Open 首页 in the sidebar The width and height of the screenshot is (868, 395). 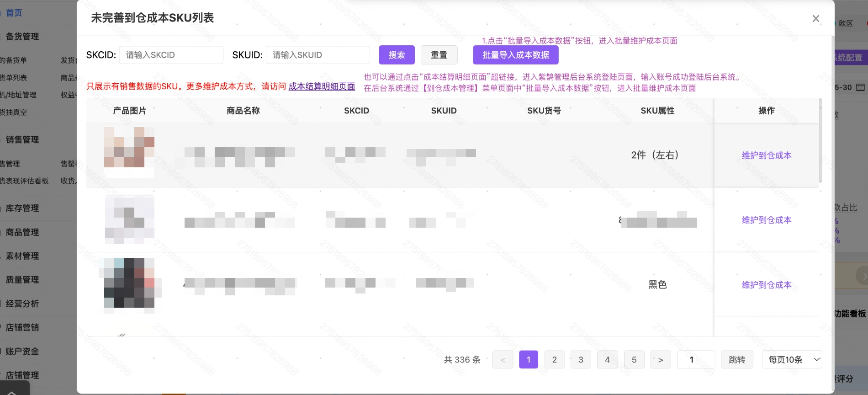point(14,13)
